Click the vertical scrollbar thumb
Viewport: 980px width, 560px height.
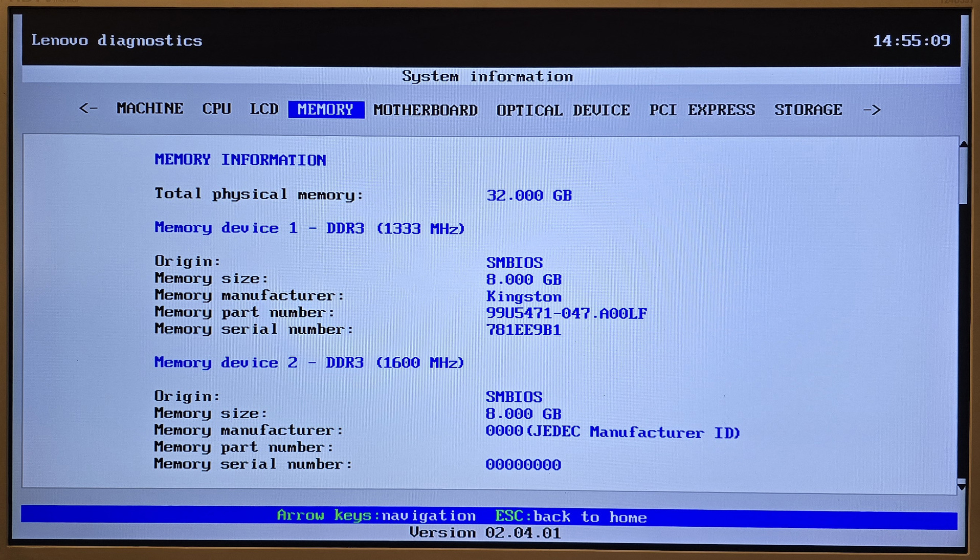point(963,177)
